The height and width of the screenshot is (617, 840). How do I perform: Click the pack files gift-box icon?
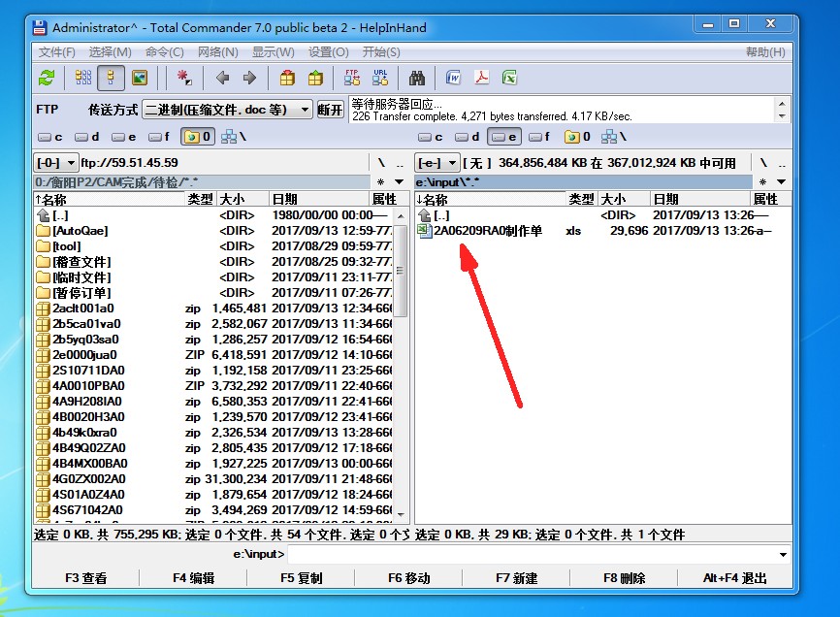288,79
